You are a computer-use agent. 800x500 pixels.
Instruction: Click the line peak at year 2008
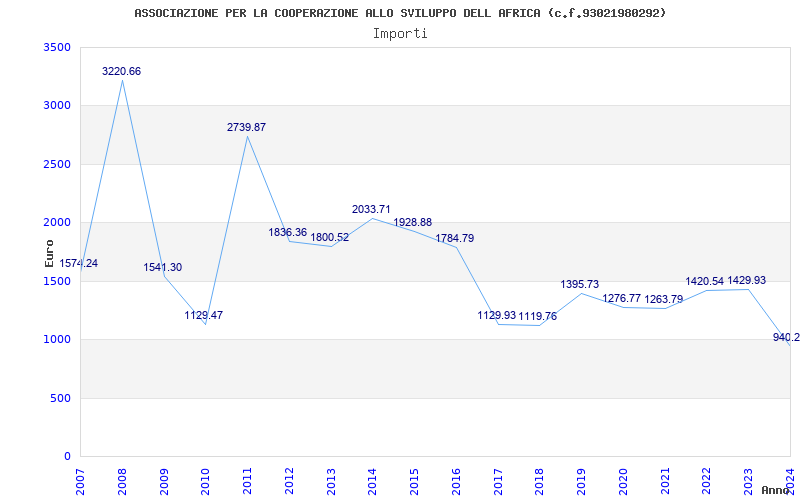point(122,80)
